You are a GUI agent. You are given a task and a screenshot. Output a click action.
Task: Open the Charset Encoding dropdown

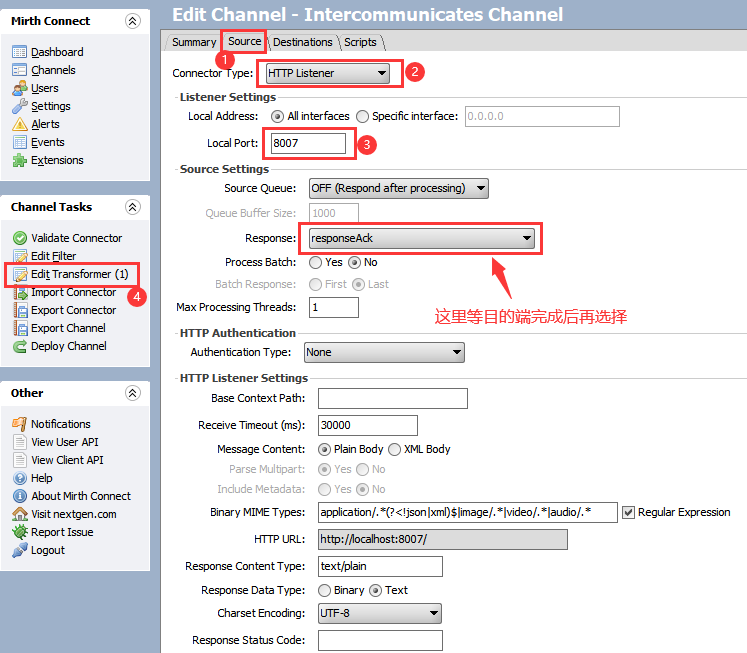click(380, 613)
